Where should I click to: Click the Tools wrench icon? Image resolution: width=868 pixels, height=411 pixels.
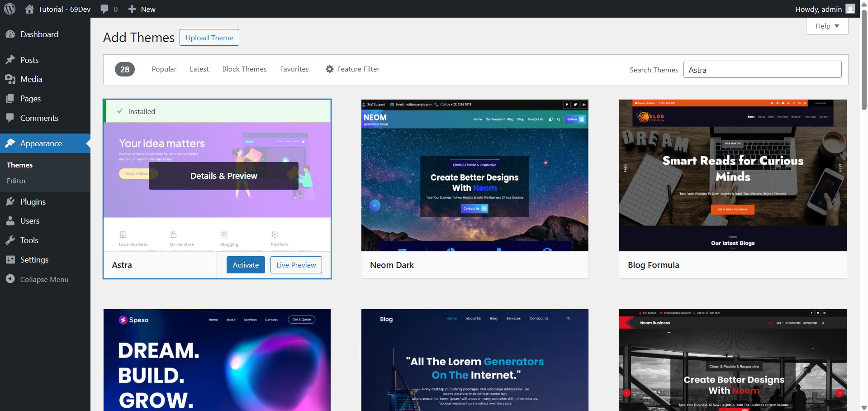[x=10, y=240]
